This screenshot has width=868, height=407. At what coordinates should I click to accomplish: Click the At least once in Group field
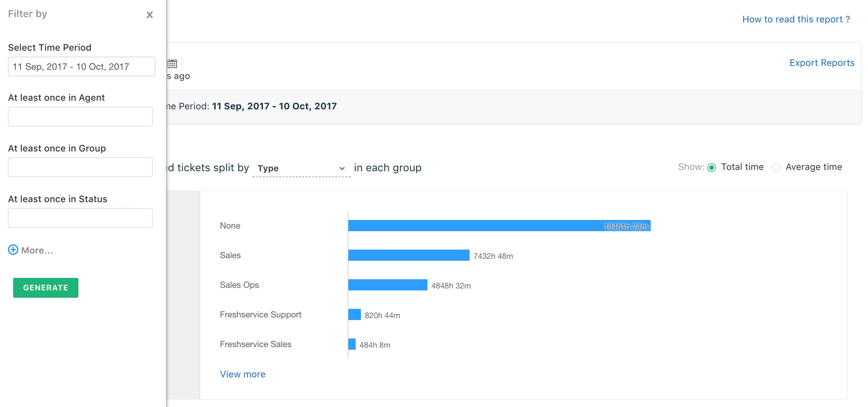pyautogui.click(x=80, y=167)
